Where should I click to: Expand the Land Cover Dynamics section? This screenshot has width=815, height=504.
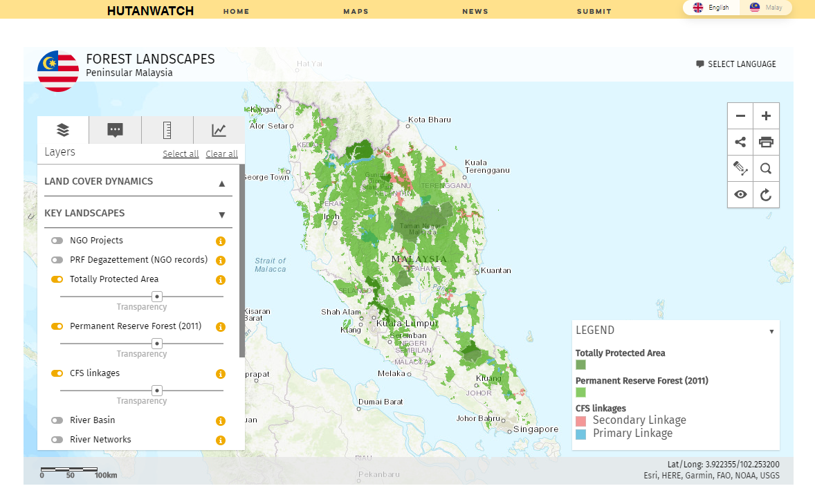(x=222, y=183)
